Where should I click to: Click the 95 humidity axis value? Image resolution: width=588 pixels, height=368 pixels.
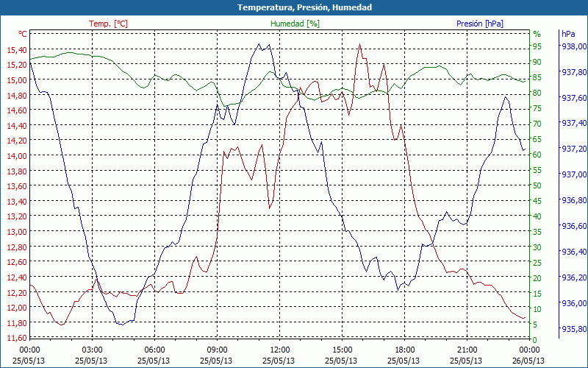(537, 46)
